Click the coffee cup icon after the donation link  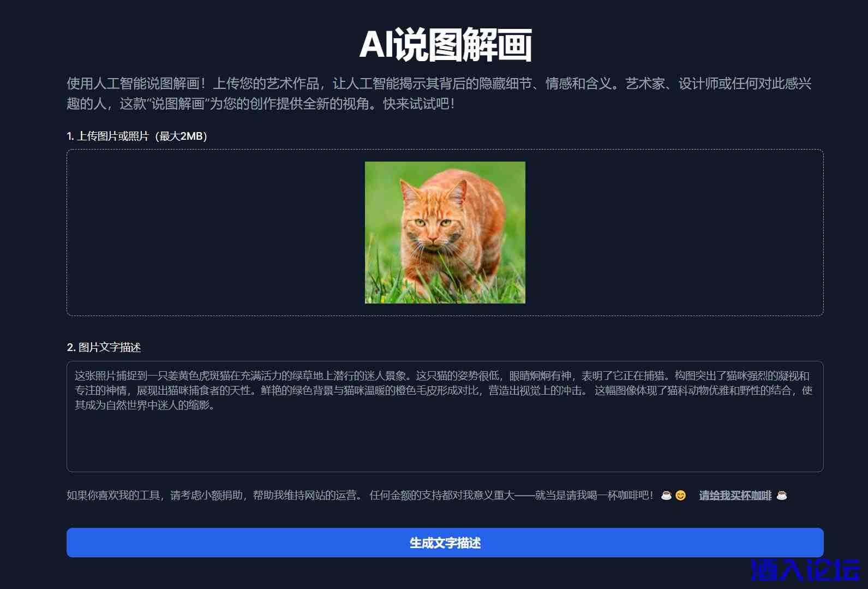tap(782, 496)
